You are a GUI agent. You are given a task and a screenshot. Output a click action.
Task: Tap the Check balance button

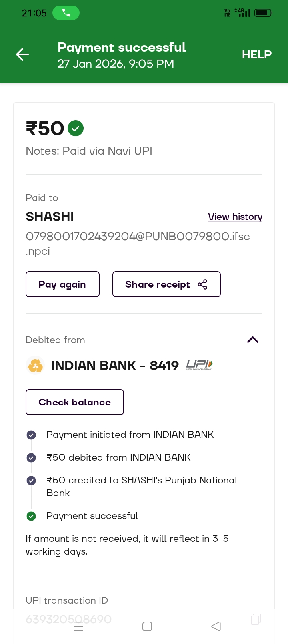75,402
